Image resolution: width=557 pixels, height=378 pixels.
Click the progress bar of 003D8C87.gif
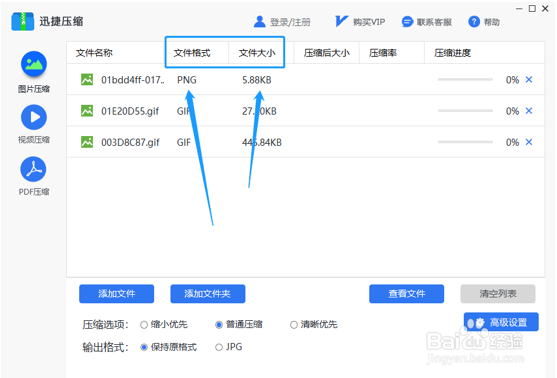pos(465,142)
